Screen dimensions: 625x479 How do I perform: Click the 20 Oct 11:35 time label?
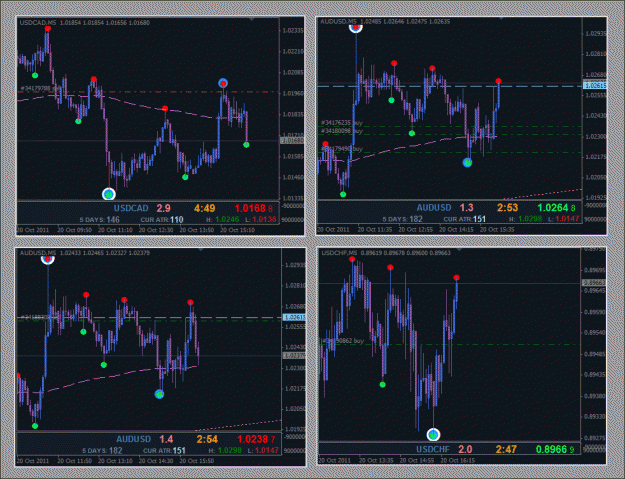point(375,230)
